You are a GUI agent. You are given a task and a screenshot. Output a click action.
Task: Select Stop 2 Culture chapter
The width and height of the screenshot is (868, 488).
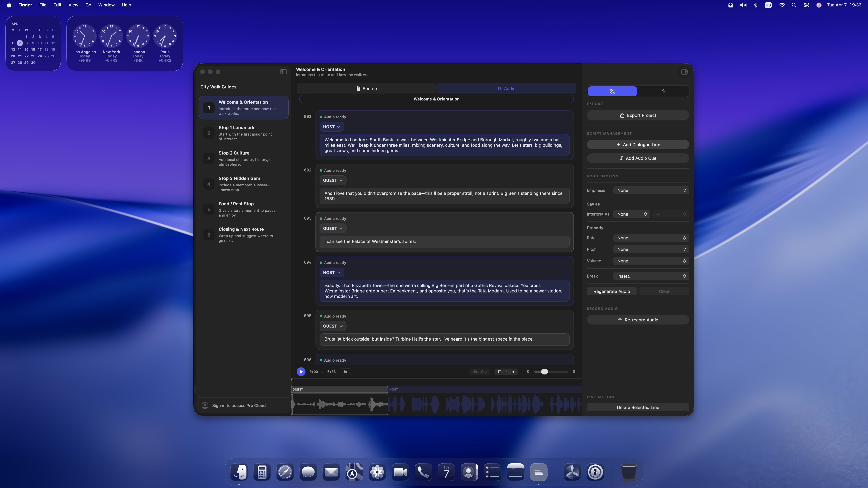(244, 159)
